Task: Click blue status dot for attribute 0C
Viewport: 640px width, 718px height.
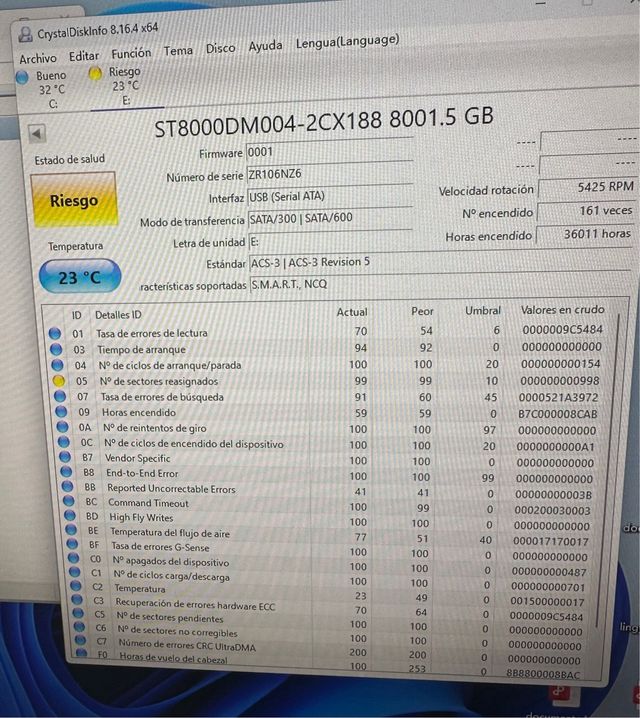Action: (x=64, y=442)
